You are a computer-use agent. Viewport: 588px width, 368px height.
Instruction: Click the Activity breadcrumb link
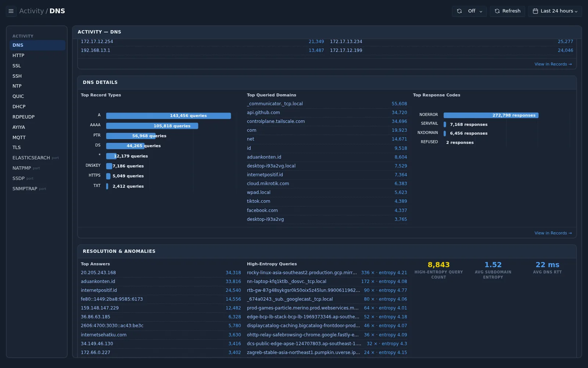click(31, 11)
